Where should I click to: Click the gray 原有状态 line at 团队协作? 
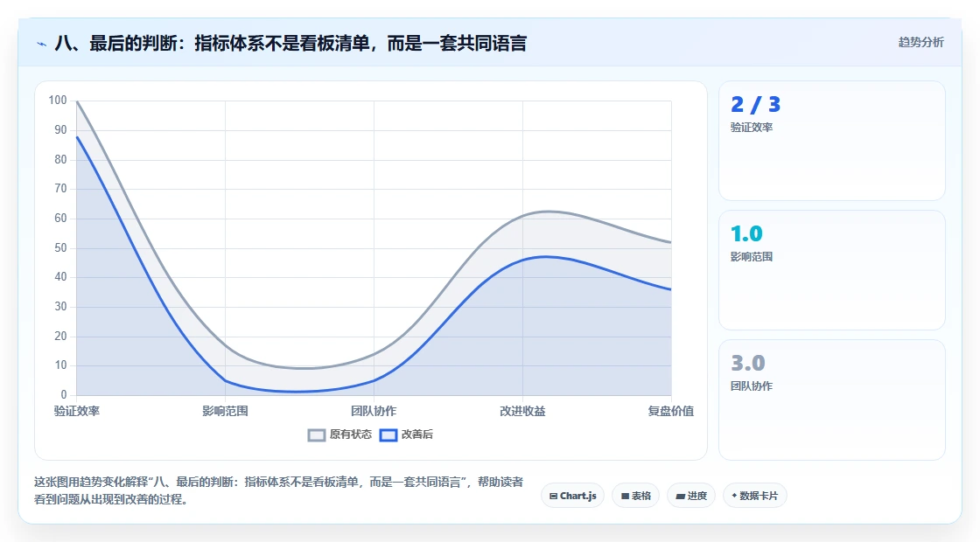coord(374,354)
